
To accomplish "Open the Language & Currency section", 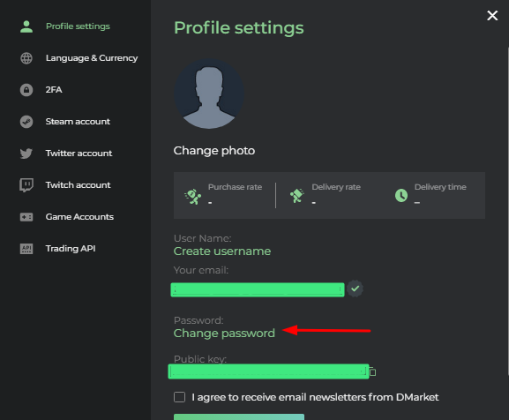I will point(92,58).
